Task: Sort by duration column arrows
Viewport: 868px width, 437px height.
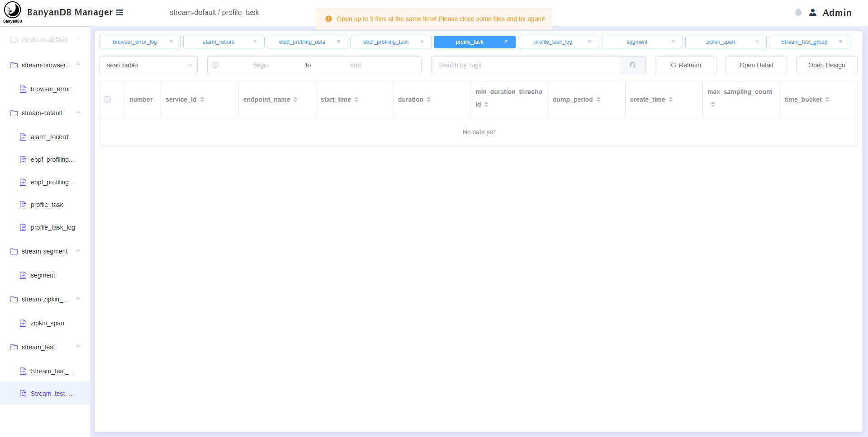Action: click(429, 99)
